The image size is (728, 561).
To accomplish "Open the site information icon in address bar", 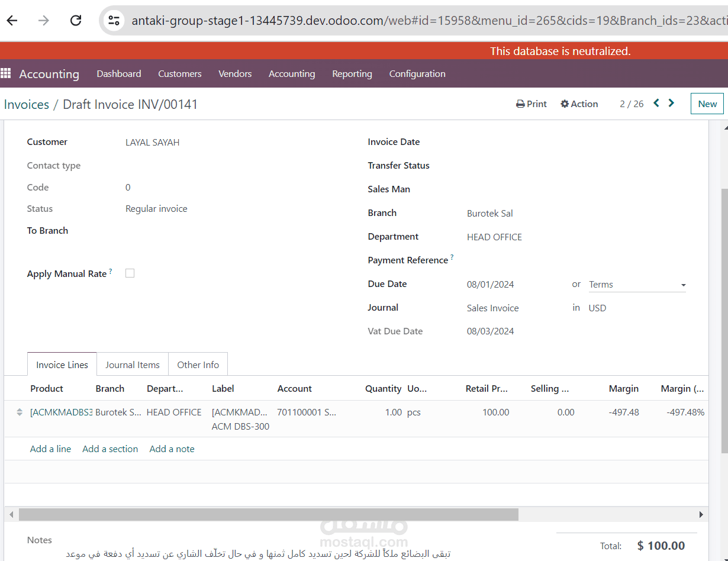I will pyautogui.click(x=114, y=21).
